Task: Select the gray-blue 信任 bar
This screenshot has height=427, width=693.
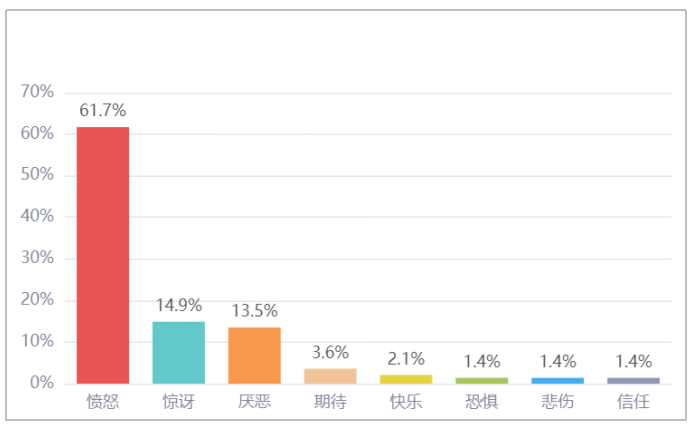Action: tap(633, 381)
